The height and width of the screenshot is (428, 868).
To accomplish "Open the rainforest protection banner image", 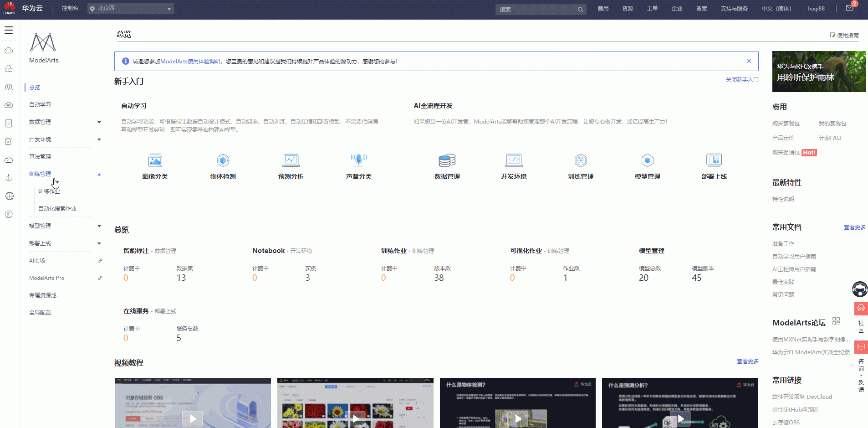I will coord(819,72).
